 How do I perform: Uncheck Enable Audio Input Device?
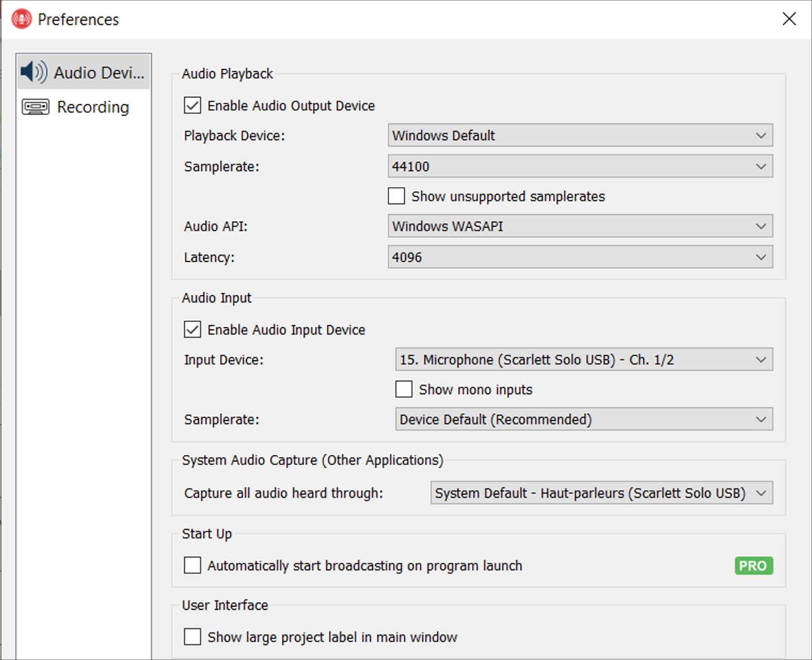[x=193, y=330]
